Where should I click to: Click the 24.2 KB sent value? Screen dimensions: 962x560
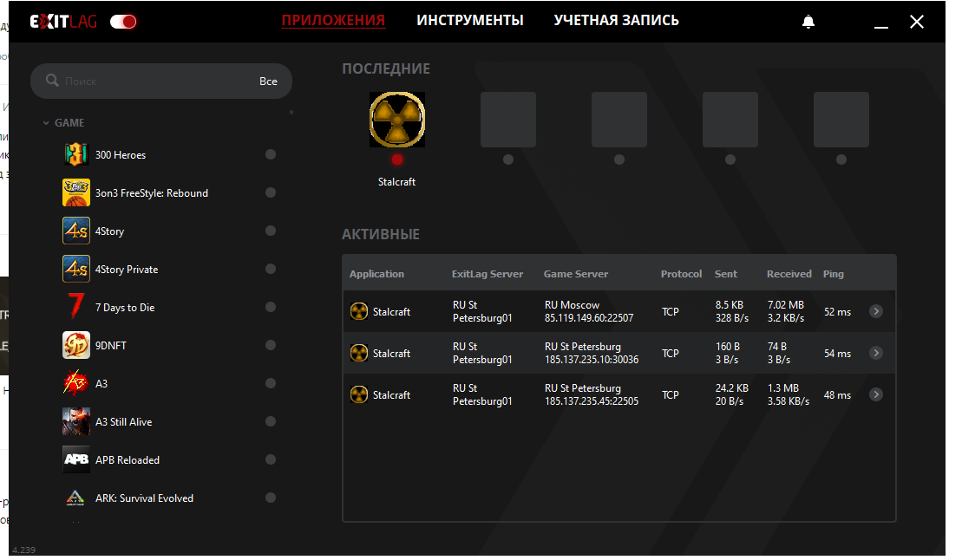[x=732, y=388]
